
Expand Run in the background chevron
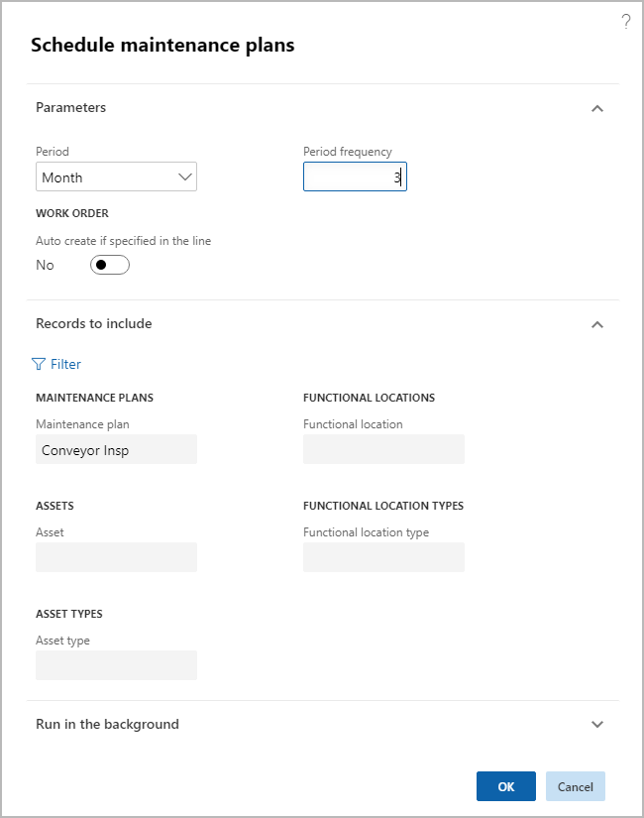pos(596,725)
